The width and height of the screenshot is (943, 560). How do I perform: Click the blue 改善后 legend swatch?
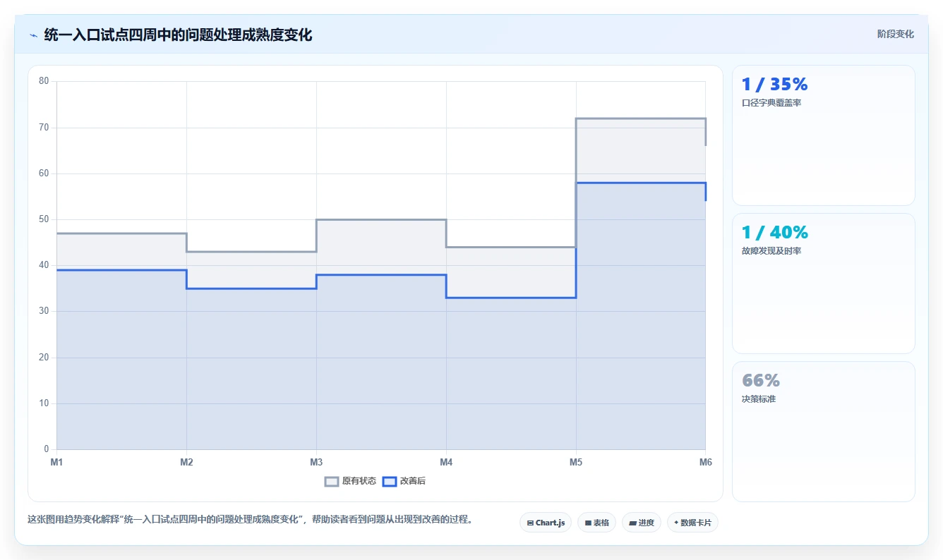[x=390, y=481]
